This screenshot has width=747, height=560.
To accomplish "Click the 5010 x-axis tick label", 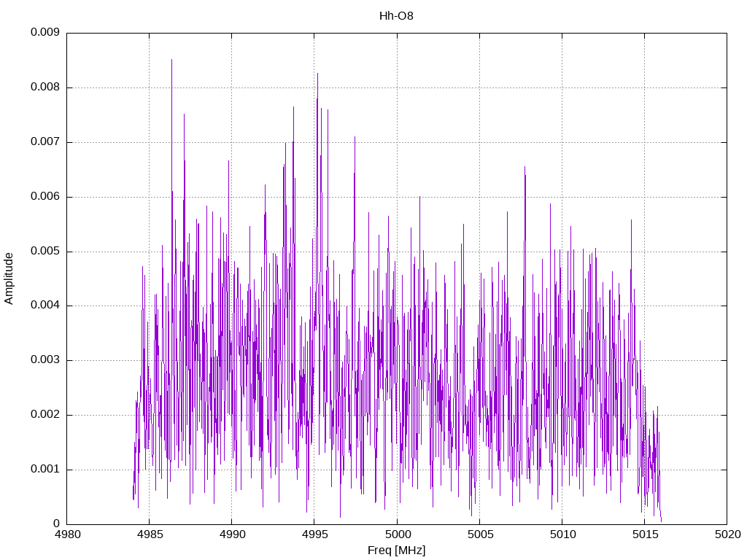I will tap(562, 534).
